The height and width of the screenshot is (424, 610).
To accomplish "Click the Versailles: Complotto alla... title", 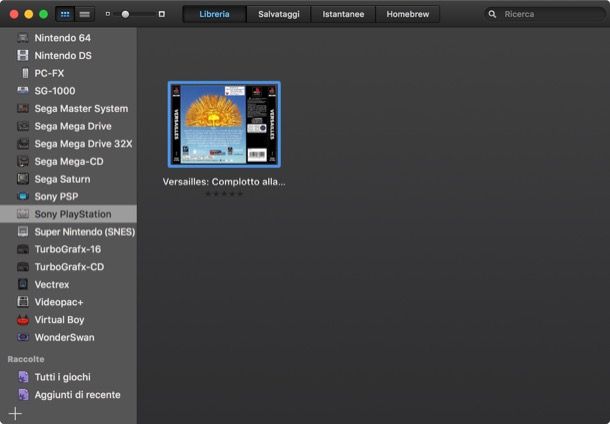I will click(x=224, y=182).
